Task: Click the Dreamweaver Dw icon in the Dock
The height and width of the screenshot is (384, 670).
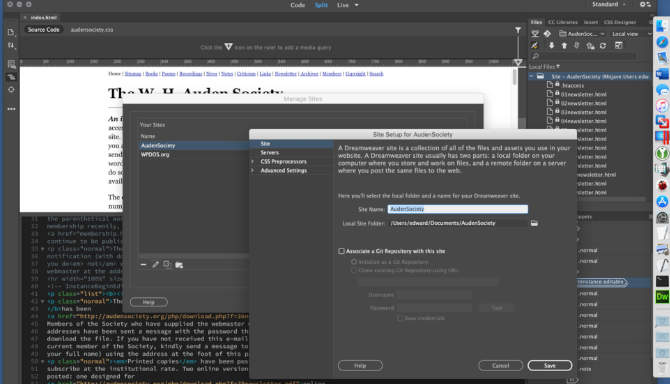Action: [x=662, y=296]
